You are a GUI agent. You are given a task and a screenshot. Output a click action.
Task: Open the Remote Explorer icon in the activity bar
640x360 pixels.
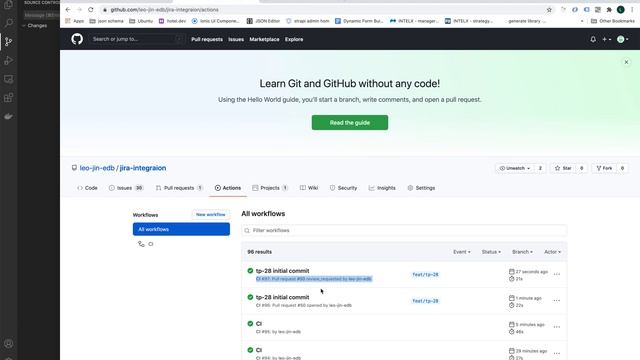(9, 79)
